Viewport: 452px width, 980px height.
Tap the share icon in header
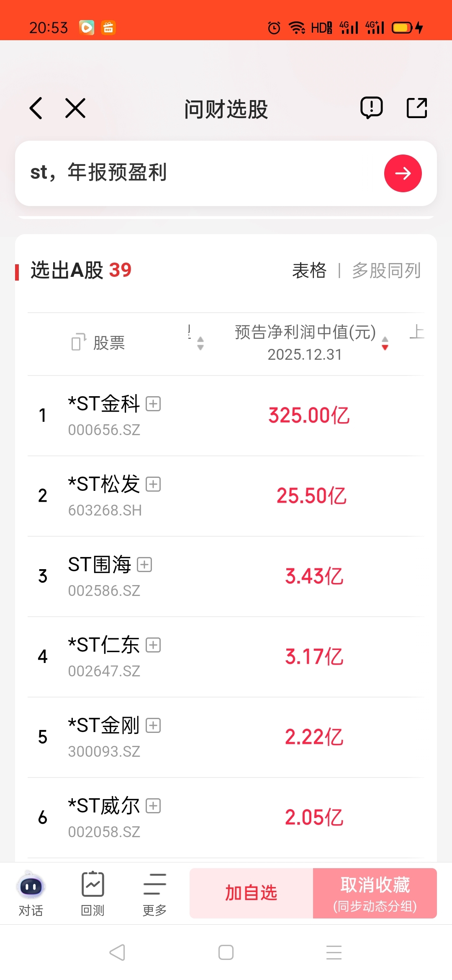click(417, 108)
